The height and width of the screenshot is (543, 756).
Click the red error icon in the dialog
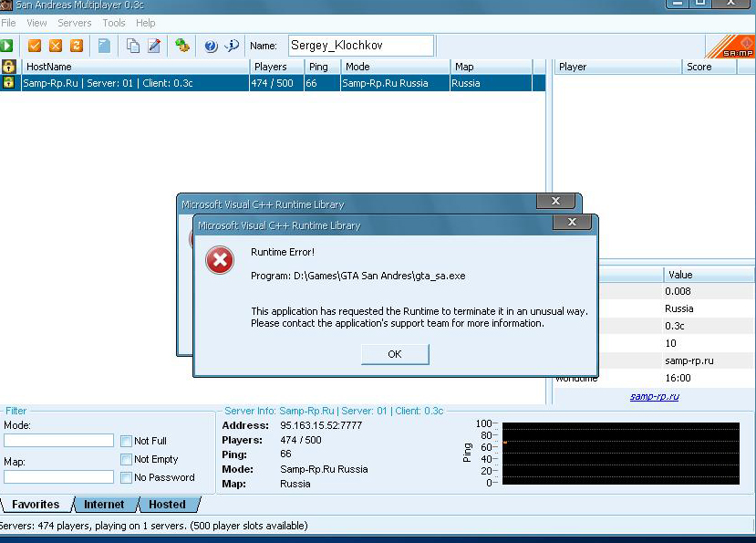click(x=220, y=260)
